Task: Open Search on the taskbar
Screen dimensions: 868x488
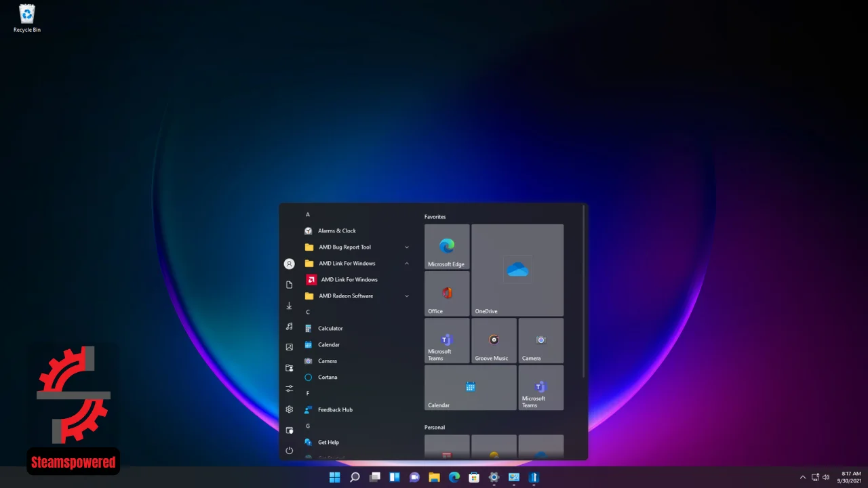Action: [x=355, y=477]
